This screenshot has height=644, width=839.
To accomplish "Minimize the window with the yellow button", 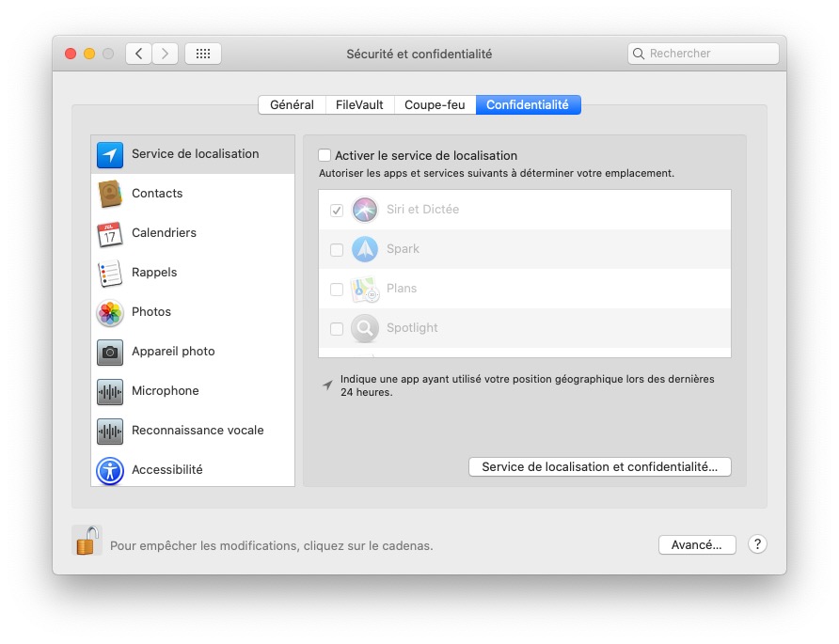I will 89,54.
